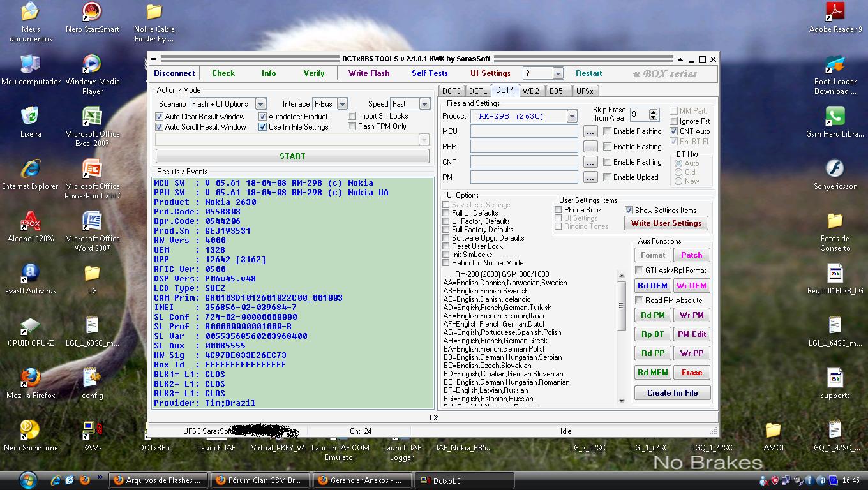This screenshot has height=490, width=868.
Task: Expand the Product RM-298 dropdown
Action: [572, 116]
